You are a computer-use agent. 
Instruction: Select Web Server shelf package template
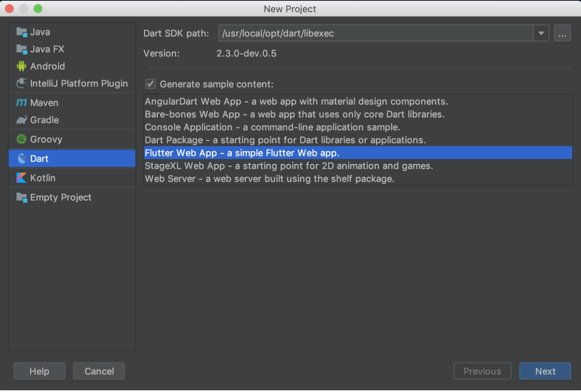pos(358,178)
